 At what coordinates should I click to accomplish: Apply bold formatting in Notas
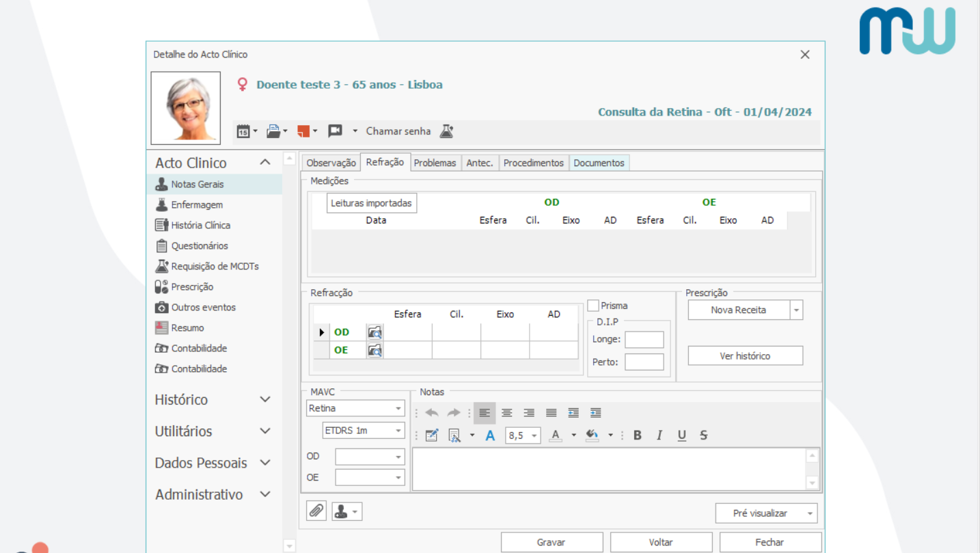(638, 435)
